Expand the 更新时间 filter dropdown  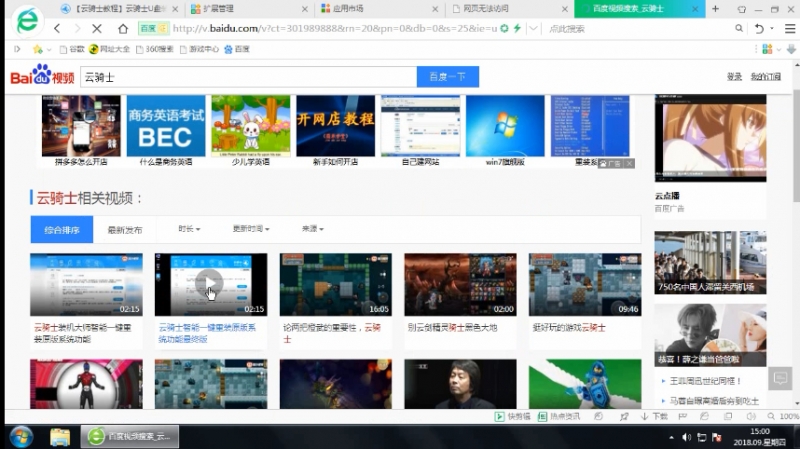(x=251, y=229)
